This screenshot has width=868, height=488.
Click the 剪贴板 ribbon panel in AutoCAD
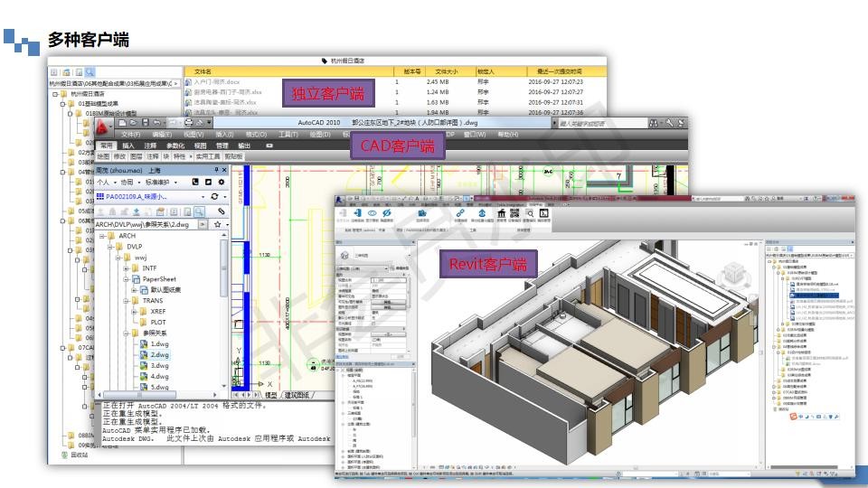coord(233,156)
